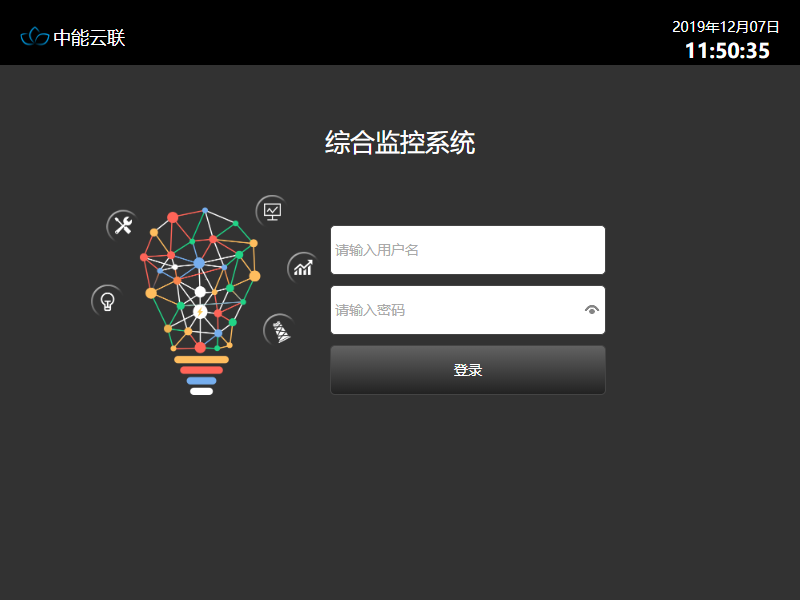Click the small lightbulb circle icon

pyautogui.click(x=107, y=301)
